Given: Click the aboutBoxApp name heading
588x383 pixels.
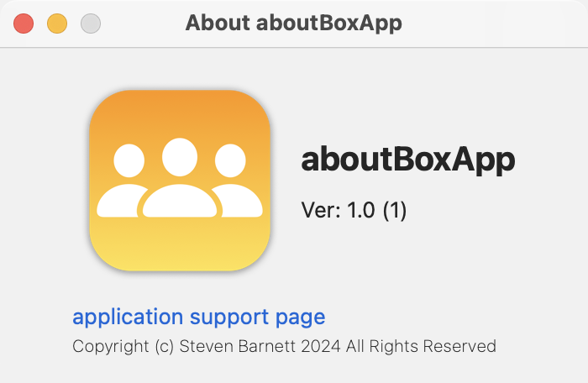Looking at the screenshot, I should (x=408, y=160).
